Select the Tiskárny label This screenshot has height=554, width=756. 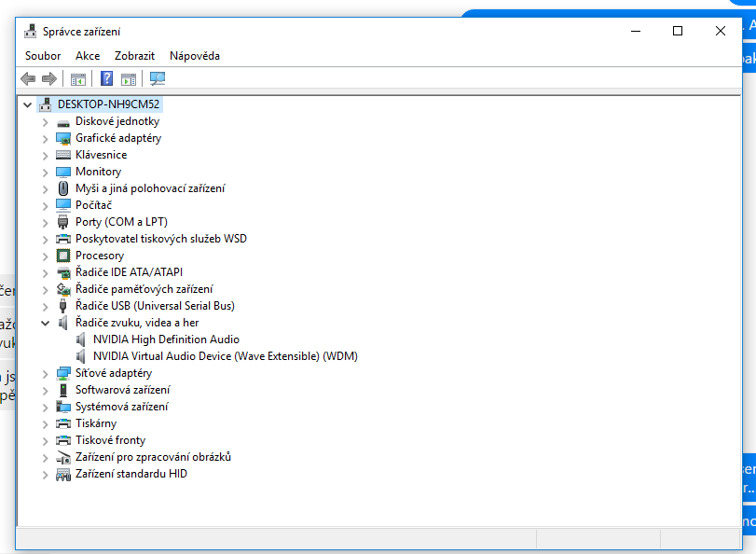[96, 423]
